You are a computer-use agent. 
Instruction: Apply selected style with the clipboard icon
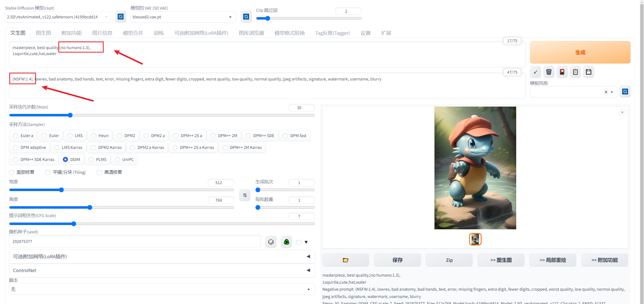point(575,72)
